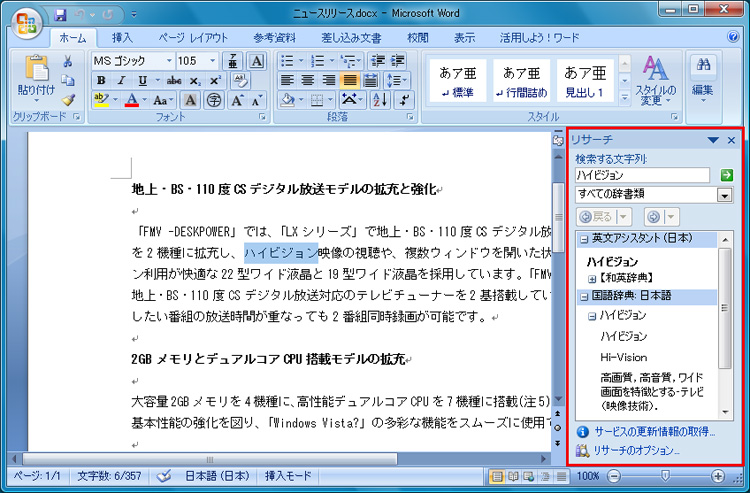The height and width of the screenshot is (493, 750).
Task: Switch to 校閲 tab
Action: (x=418, y=38)
